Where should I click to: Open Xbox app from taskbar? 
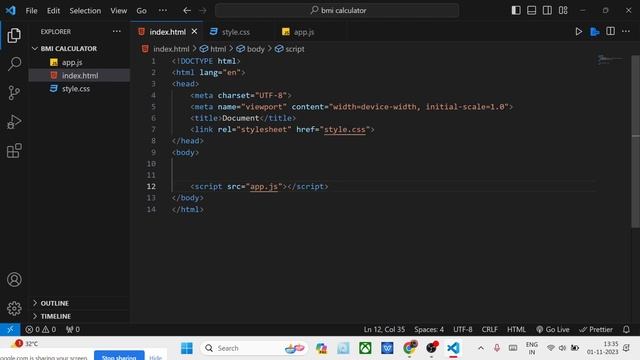click(365, 348)
